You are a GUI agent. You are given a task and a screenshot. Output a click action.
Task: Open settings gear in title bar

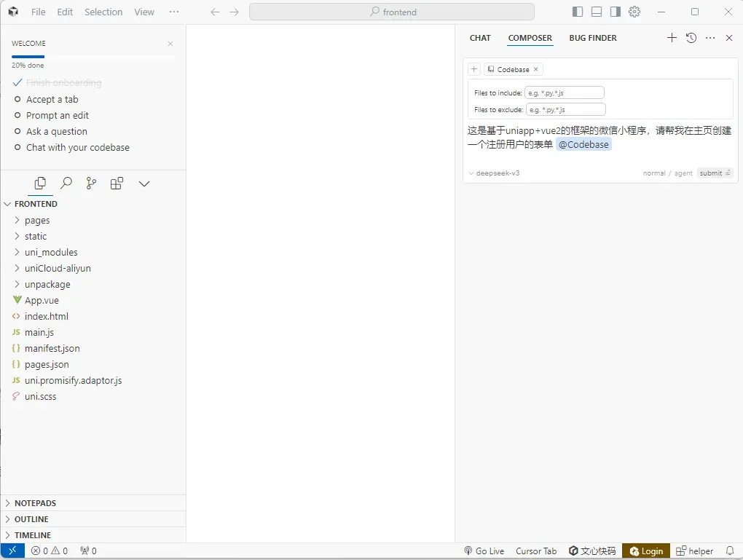(x=634, y=12)
